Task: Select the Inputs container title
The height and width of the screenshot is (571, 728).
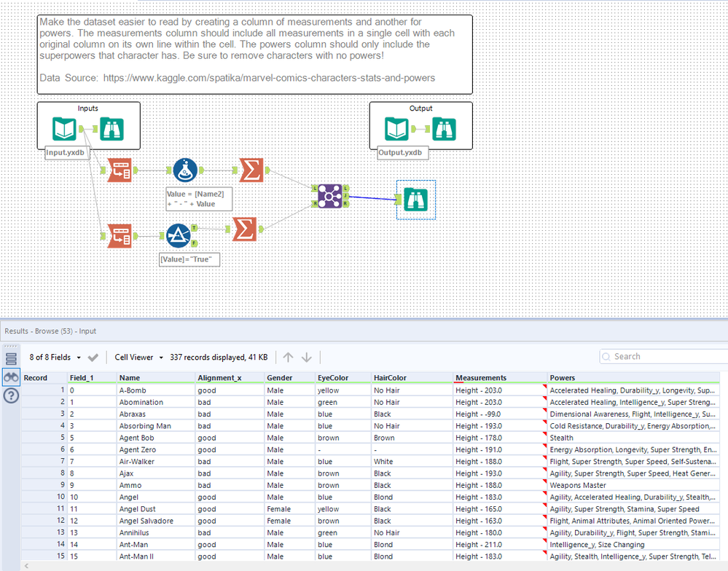Action: [x=87, y=108]
